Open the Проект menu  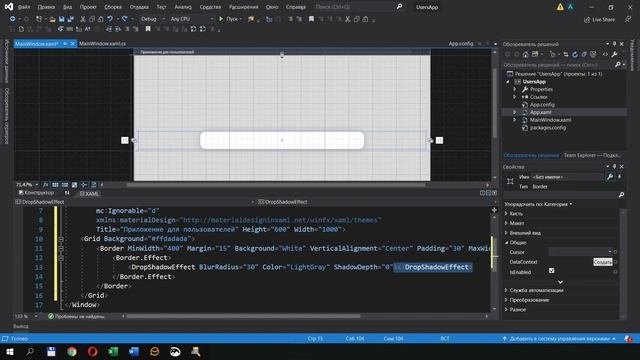88,7
